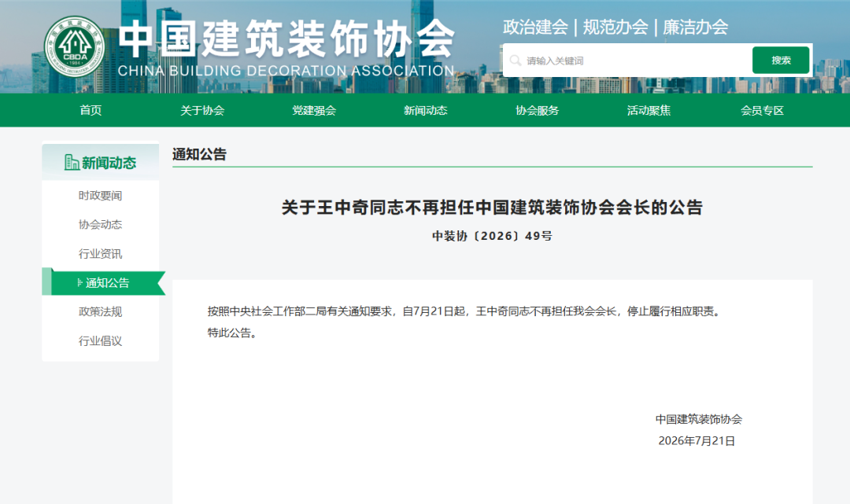
Task: Click the slogan 政治建会｜规范办会｜廉洁办会
Action: (x=615, y=27)
